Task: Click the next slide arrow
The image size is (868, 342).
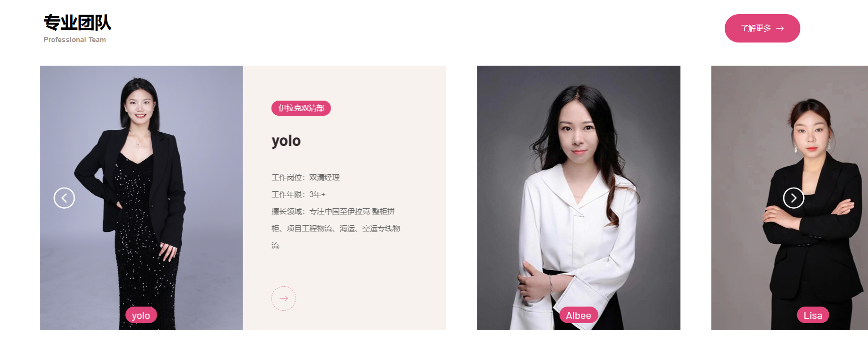Action: [794, 198]
